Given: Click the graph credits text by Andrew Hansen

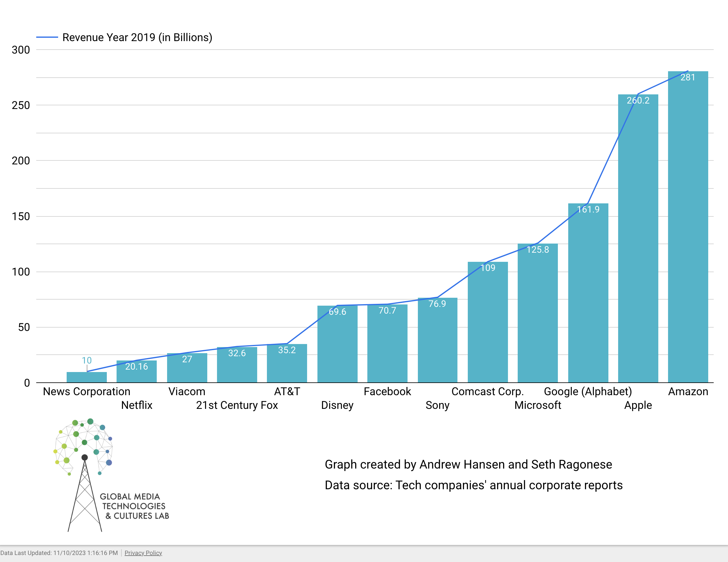Looking at the screenshot, I should click(468, 464).
